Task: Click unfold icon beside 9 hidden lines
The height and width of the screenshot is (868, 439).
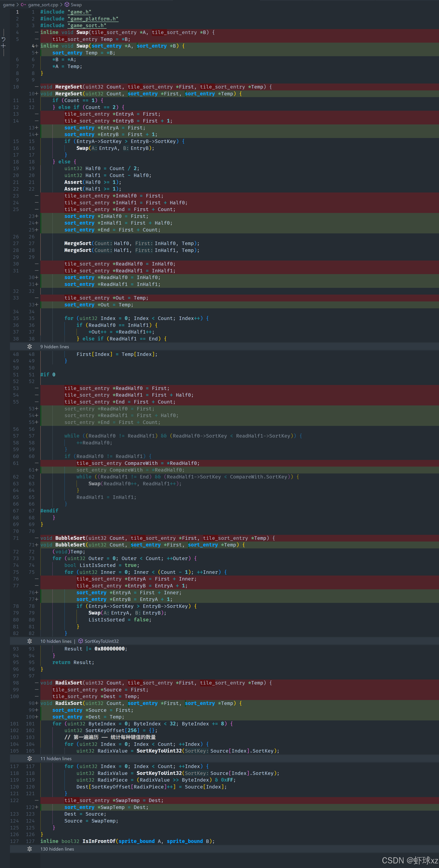Action: point(30,346)
